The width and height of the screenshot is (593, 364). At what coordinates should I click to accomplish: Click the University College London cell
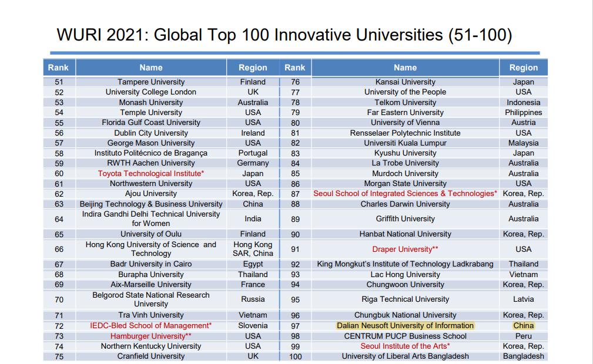(x=150, y=92)
